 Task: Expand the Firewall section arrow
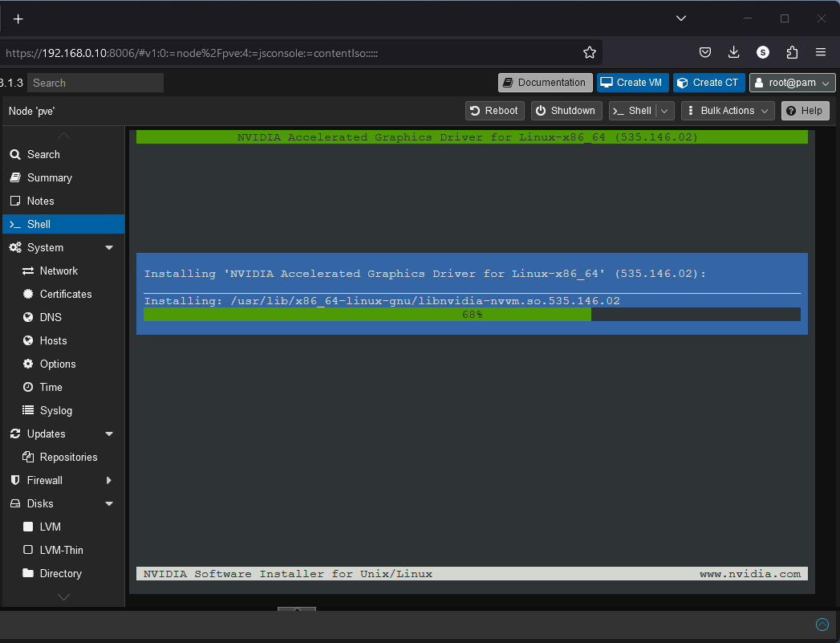point(109,481)
